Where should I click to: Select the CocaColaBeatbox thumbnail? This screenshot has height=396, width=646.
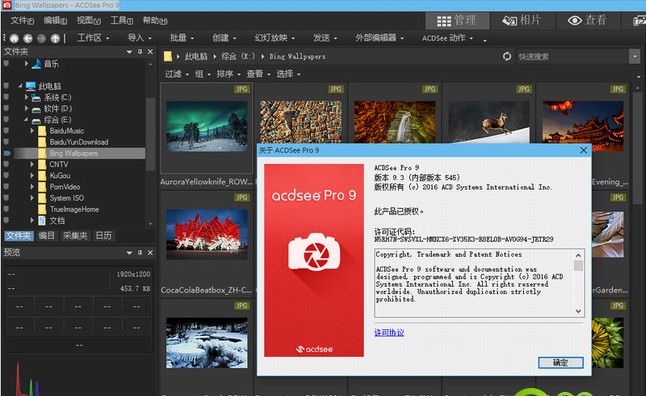pos(207,235)
